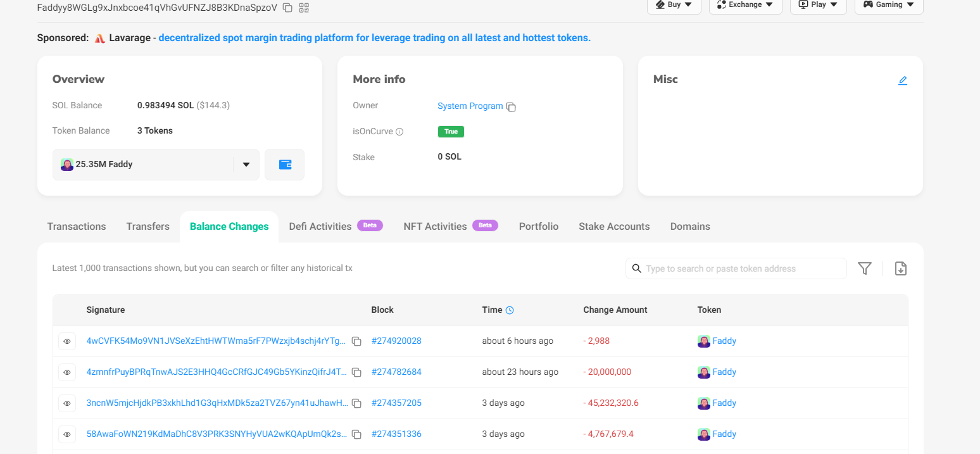Viewport: 980px width, 454px height.
Task: Click the Change Amount column header
Action: coord(615,310)
